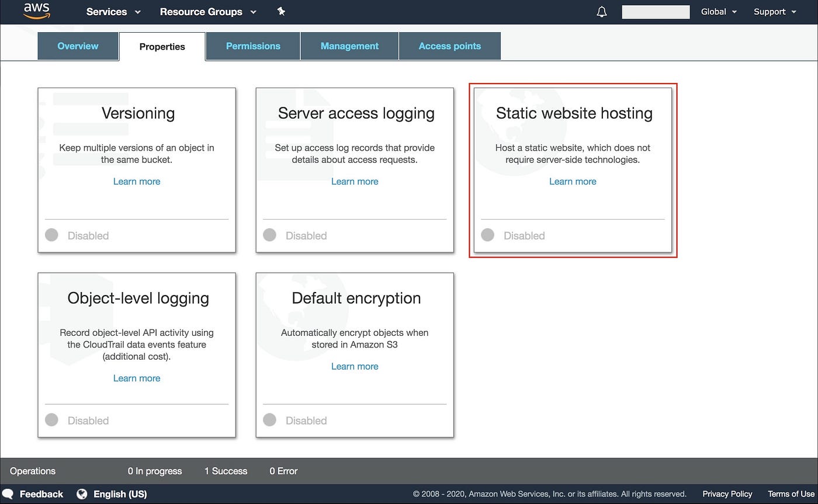The width and height of the screenshot is (818, 504).
Task: Switch to the Permissions tab
Action: pyautogui.click(x=252, y=46)
